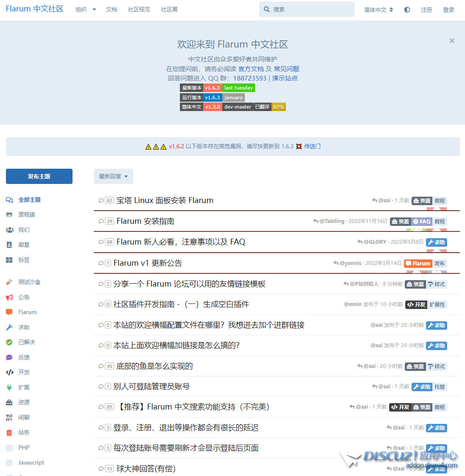Click orange Flarum tag on 更新公告 row

pyautogui.click(x=418, y=264)
